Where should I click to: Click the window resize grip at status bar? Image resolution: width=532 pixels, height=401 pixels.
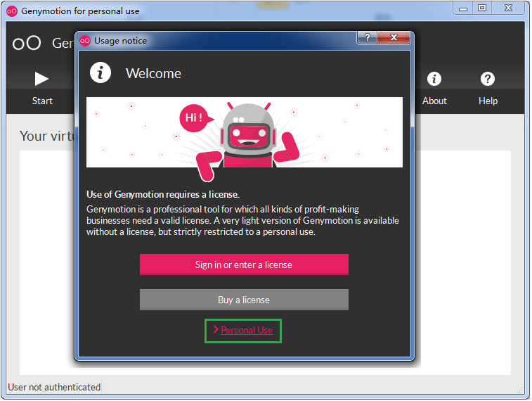(519, 390)
